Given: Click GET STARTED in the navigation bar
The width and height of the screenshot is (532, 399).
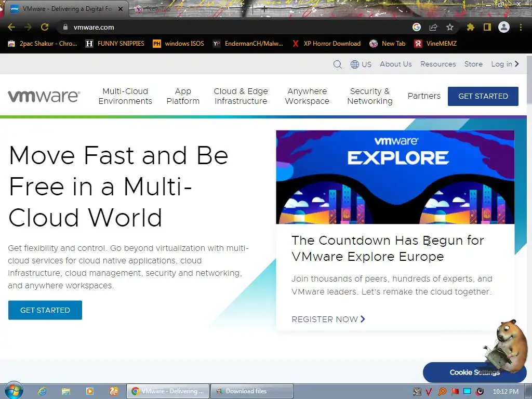Looking at the screenshot, I should (483, 96).
